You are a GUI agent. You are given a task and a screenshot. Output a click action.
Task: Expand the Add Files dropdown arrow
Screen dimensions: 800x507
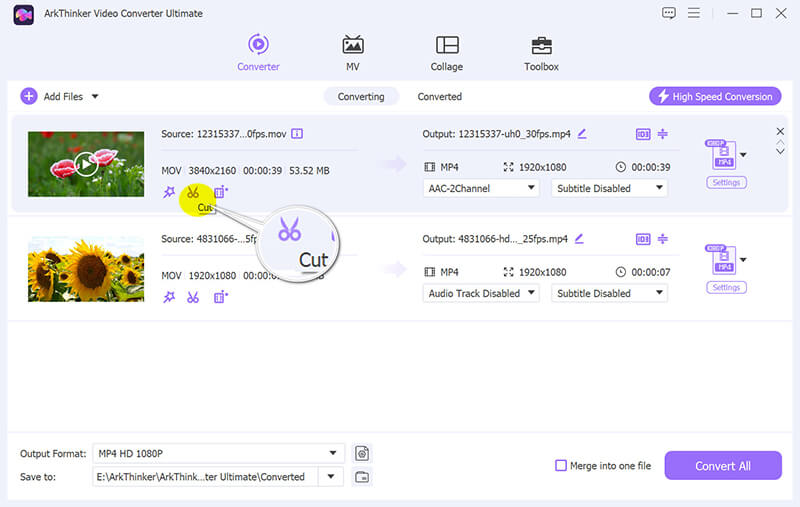(x=95, y=96)
